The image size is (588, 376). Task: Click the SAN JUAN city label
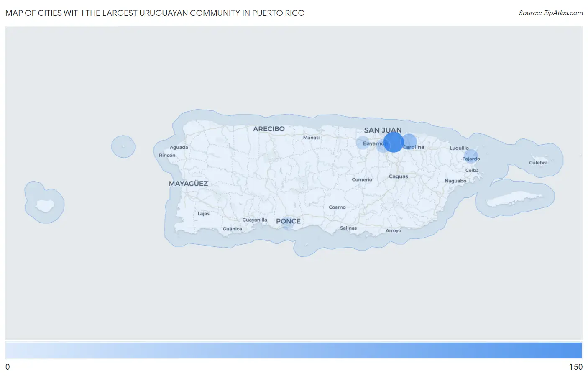(383, 130)
